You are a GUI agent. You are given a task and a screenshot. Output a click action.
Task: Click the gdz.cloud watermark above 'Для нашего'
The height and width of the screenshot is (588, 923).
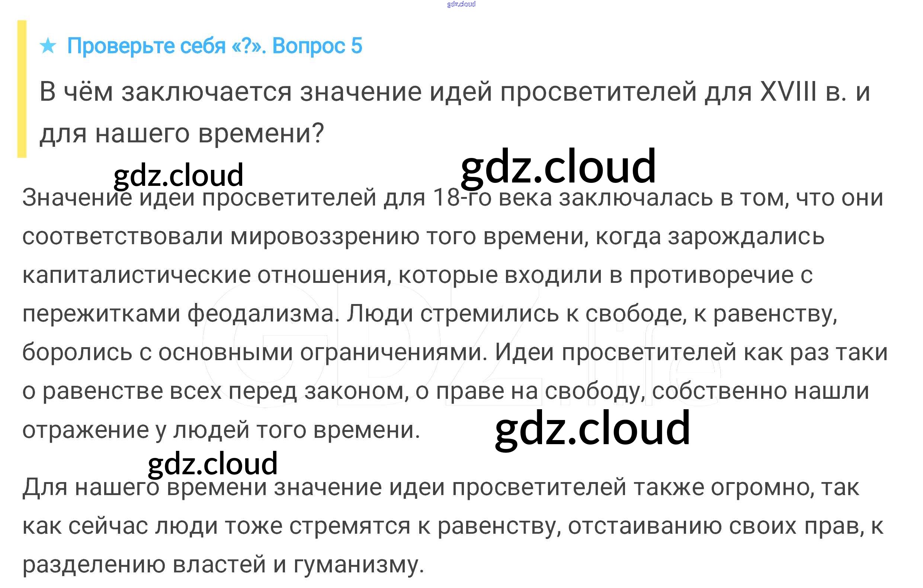pyautogui.click(x=212, y=463)
